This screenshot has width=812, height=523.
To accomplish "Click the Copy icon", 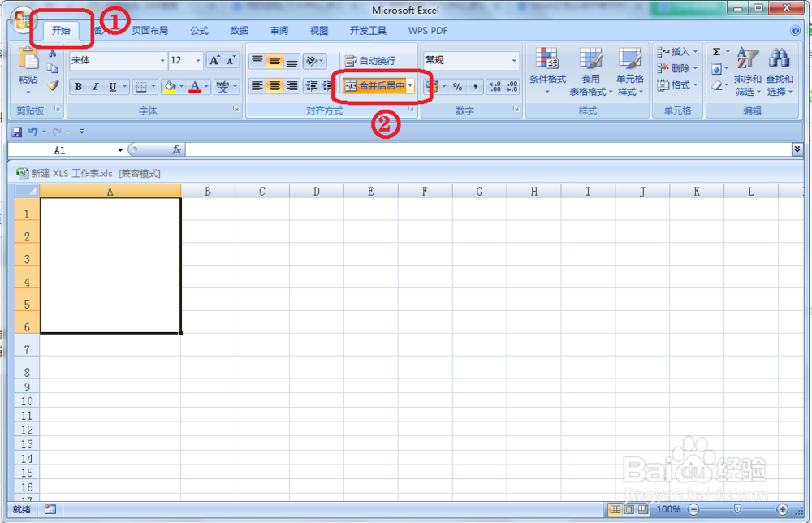I will 52,68.
